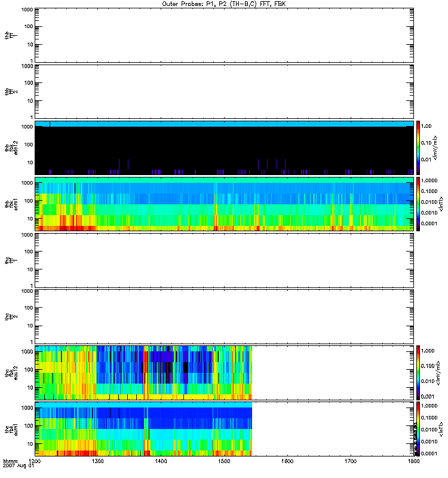Image resolution: width=448 pixels, height=478 pixels.
Task: Click the '0.001' value on the edc12 color bar
Action: tap(428, 397)
